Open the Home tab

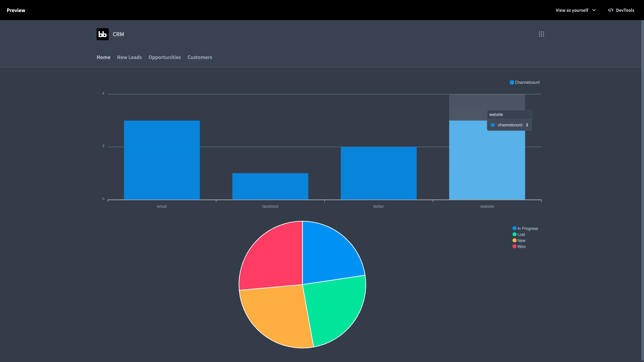103,57
